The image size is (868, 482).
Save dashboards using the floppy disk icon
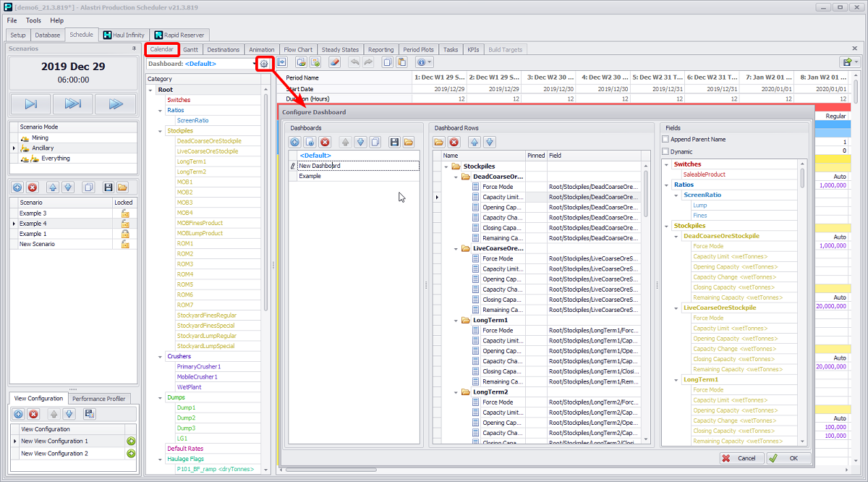394,143
